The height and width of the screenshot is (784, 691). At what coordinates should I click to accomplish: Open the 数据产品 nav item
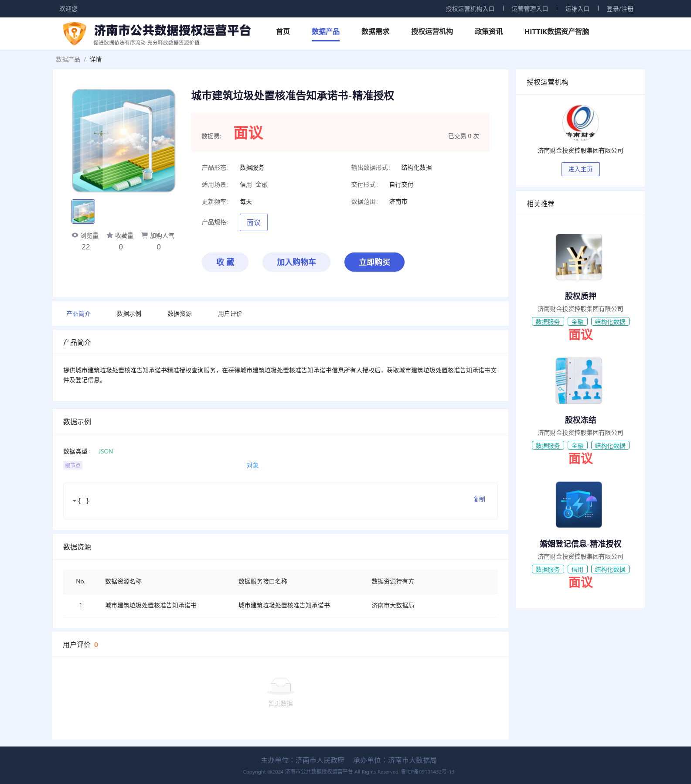pos(326,31)
